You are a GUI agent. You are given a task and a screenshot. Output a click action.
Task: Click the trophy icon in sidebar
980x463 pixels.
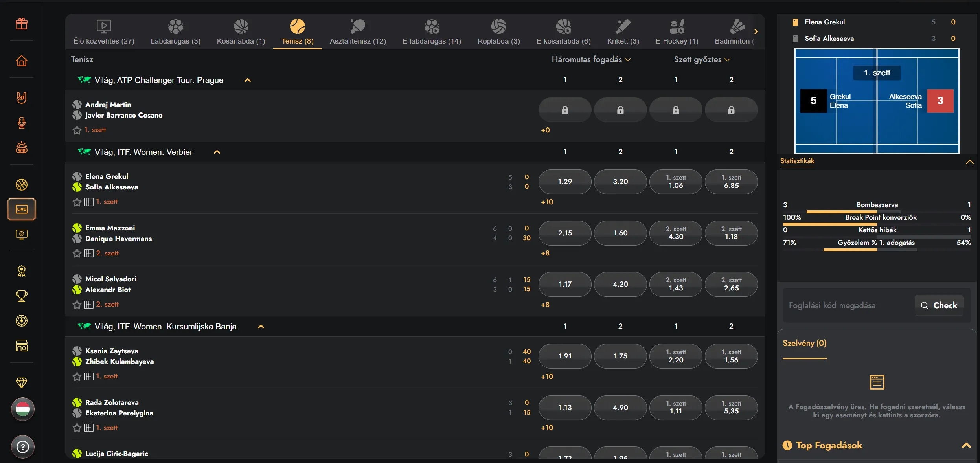pos(22,296)
